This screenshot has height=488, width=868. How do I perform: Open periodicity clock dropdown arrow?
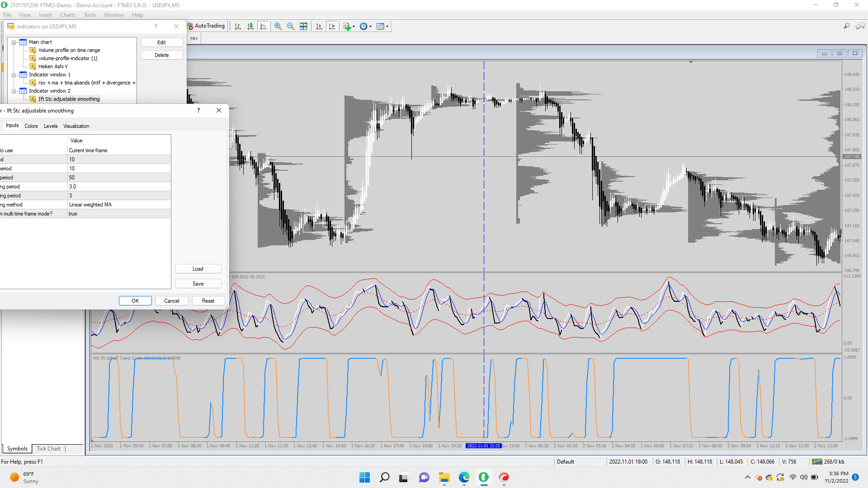click(x=371, y=27)
